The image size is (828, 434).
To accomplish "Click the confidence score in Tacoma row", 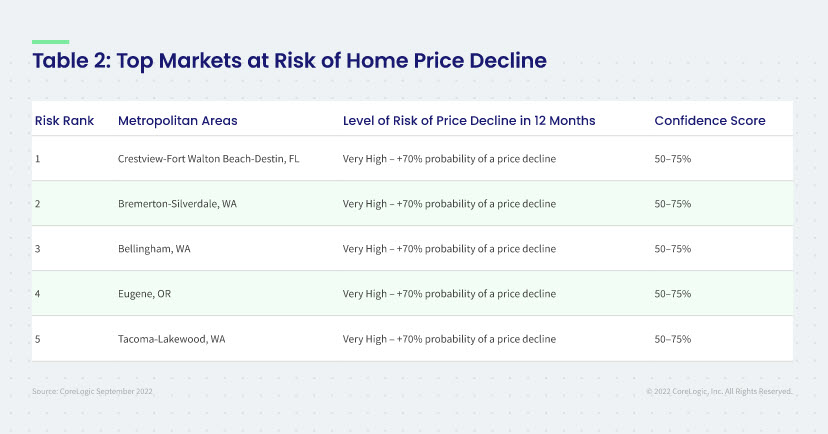I will pos(673,339).
